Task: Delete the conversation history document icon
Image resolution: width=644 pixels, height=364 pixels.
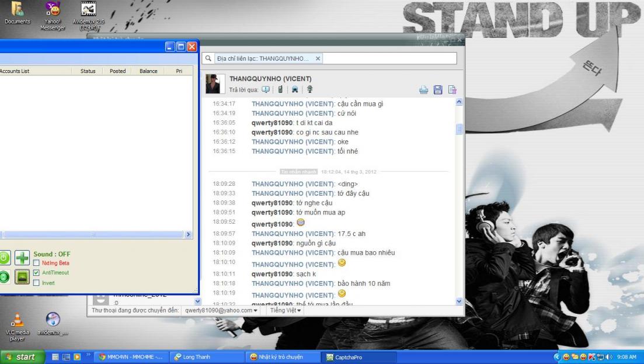Action: click(x=452, y=89)
